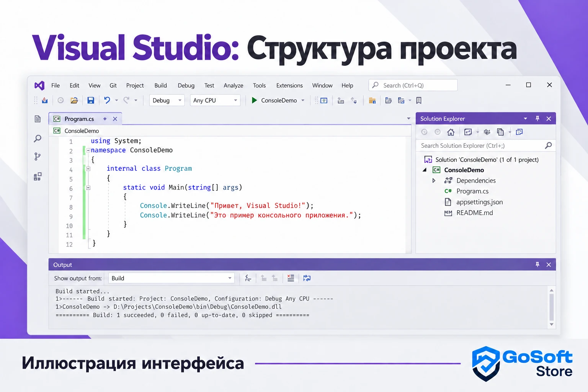
Task: Click the Redo arrow icon
Action: (x=126, y=100)
